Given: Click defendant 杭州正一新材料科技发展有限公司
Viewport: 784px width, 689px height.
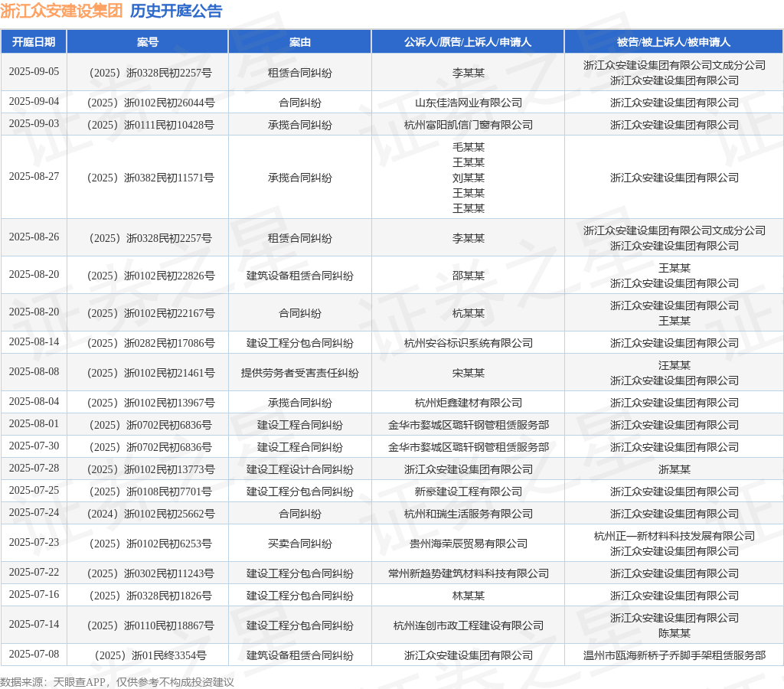Looking at the screenshot, I should coord(674,536).
